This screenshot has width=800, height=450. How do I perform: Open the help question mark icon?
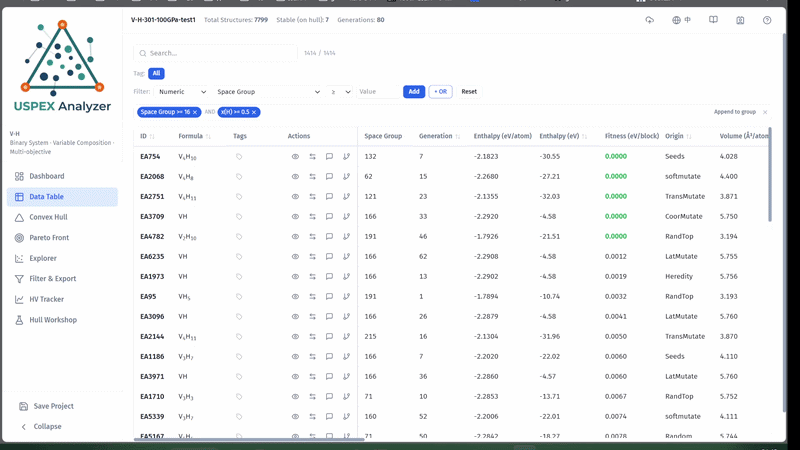[767, 20]
